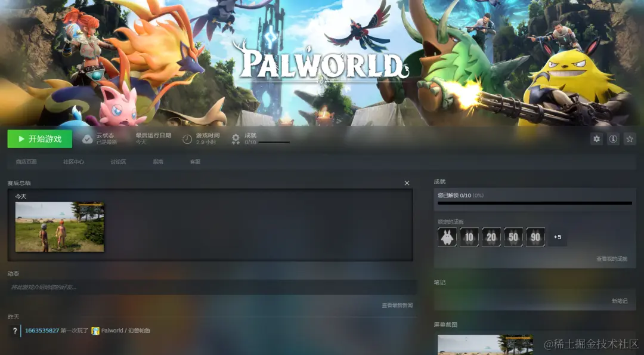Screen dimensions: 644x355
Task: Click 查看最新新闻 view latest news link
Action: coord(397,305)
